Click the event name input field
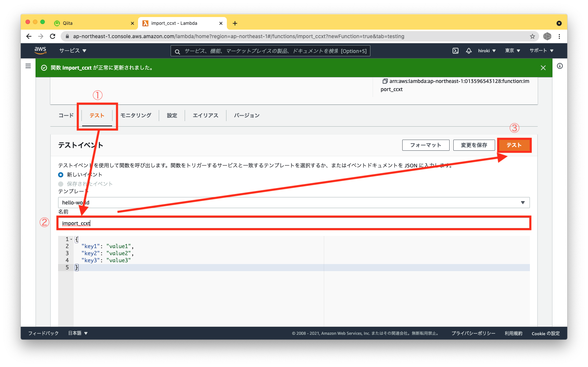 pyautogui.click(x=294, y=223)
